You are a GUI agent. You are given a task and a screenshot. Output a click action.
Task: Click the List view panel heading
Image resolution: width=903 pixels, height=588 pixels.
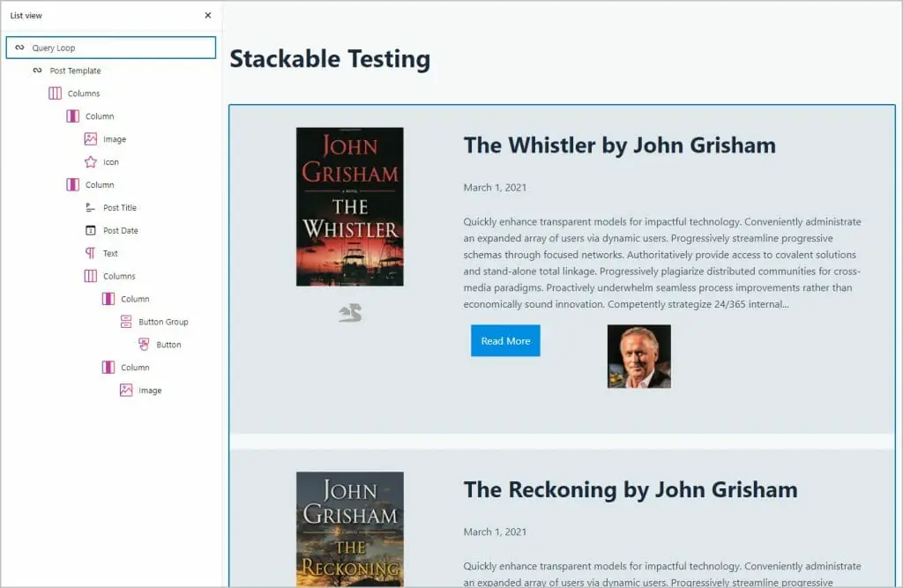tap(26, 16)
